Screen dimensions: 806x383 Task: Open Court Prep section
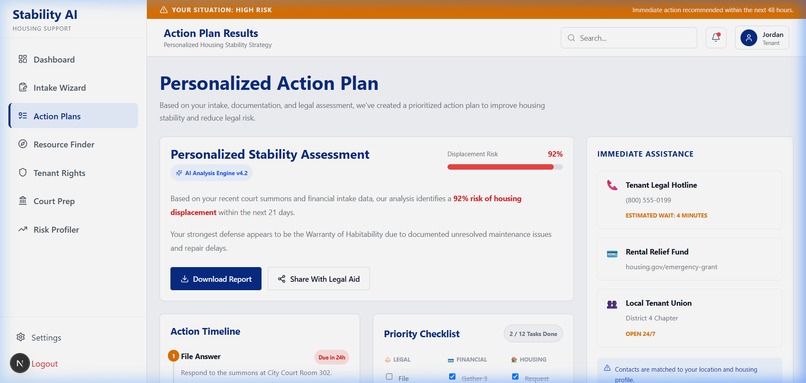[73, 201]
